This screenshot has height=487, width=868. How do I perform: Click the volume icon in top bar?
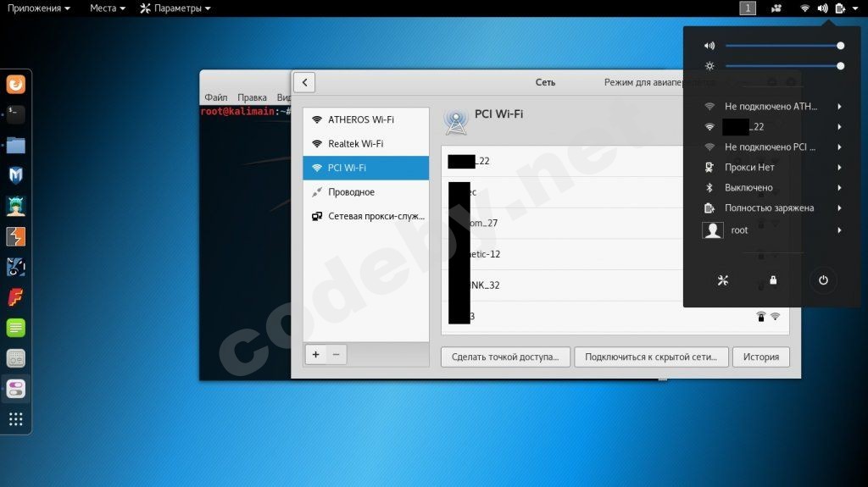pos(822,8)
